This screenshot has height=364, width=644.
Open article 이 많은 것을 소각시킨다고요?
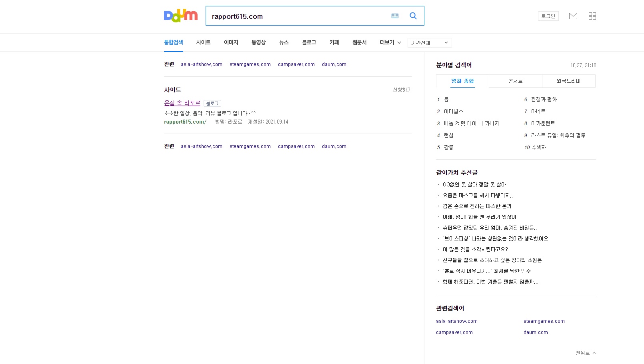[475, 250]
